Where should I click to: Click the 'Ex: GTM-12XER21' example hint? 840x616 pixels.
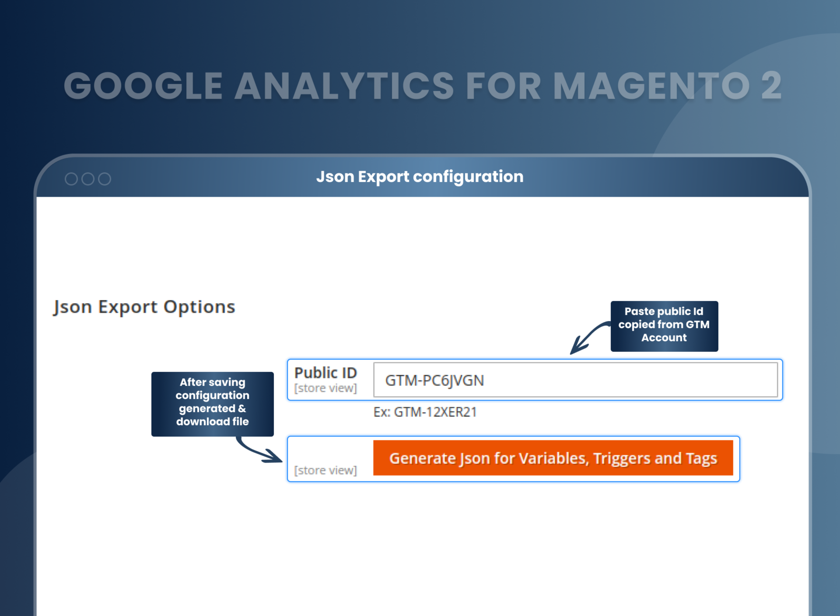[x=425, y=412]
